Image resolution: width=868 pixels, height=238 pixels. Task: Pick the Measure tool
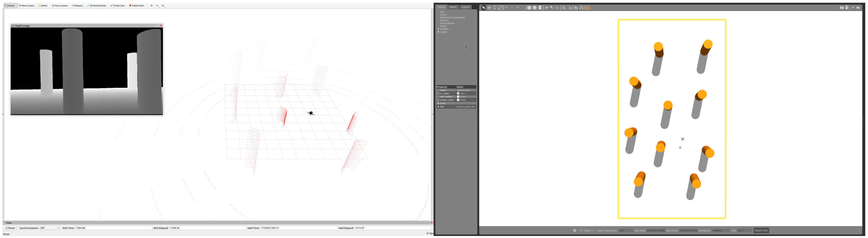click(x=77, y=6)
